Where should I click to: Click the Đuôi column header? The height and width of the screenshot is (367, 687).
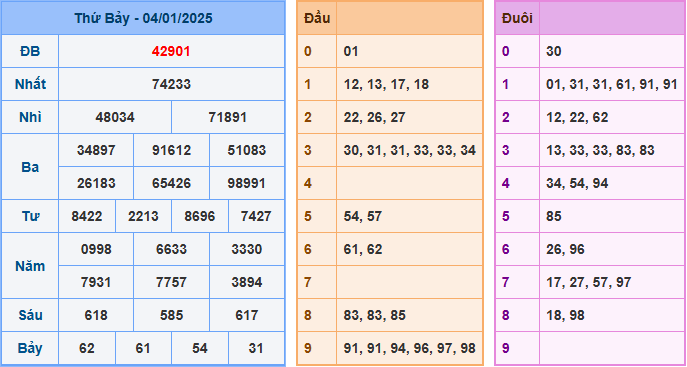pyautogui.click(x=517, y=18)
